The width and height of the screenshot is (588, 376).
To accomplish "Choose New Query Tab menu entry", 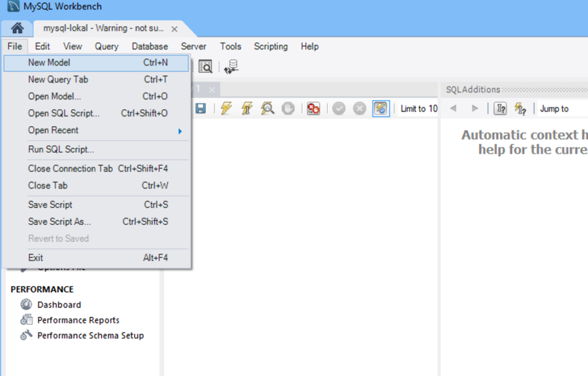I will [x=96, y=79].
